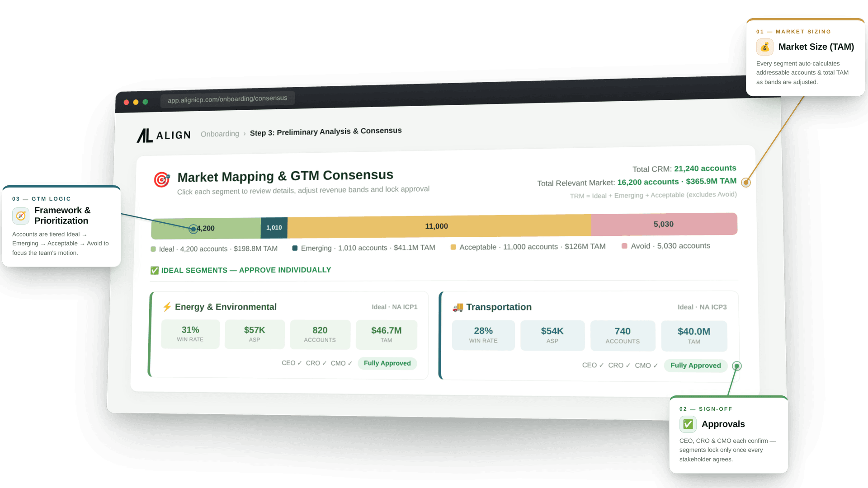Click the $40.0M TAM tile

point(694,336)
